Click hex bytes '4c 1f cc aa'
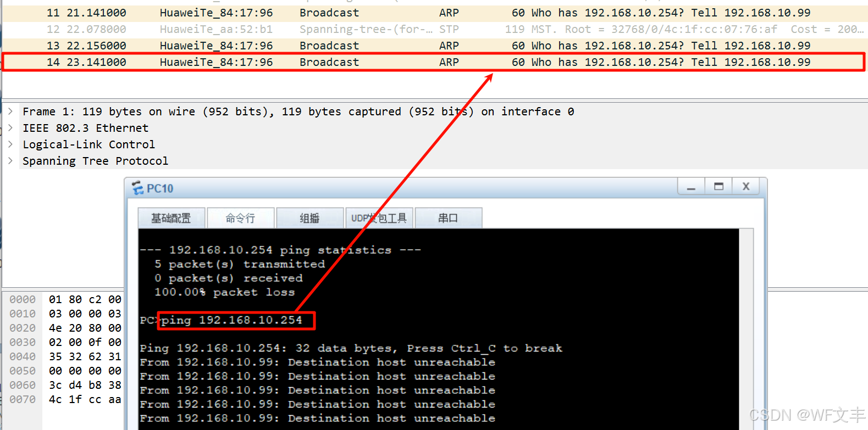The width and height of the screenshot is (868, 430). (85, 399)
